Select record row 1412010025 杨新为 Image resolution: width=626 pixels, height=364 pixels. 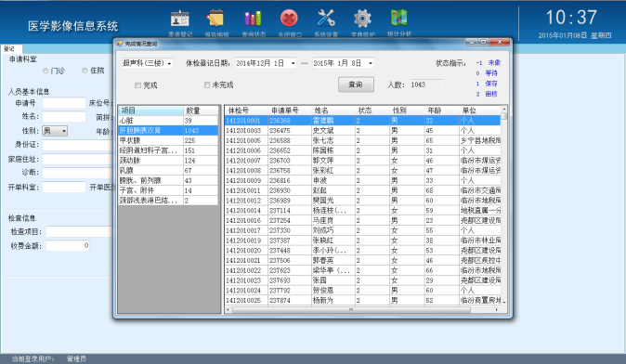362,300
